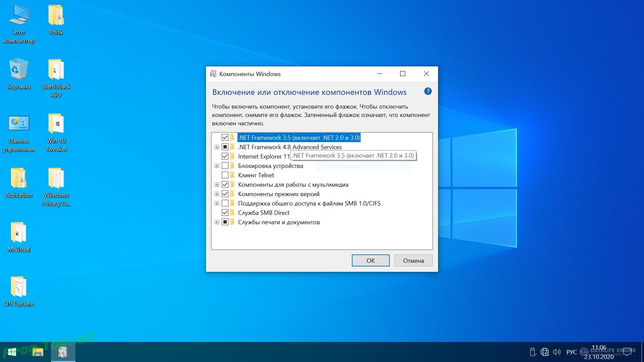
Task: Open the notification center icon
Action: click(627, 352)
